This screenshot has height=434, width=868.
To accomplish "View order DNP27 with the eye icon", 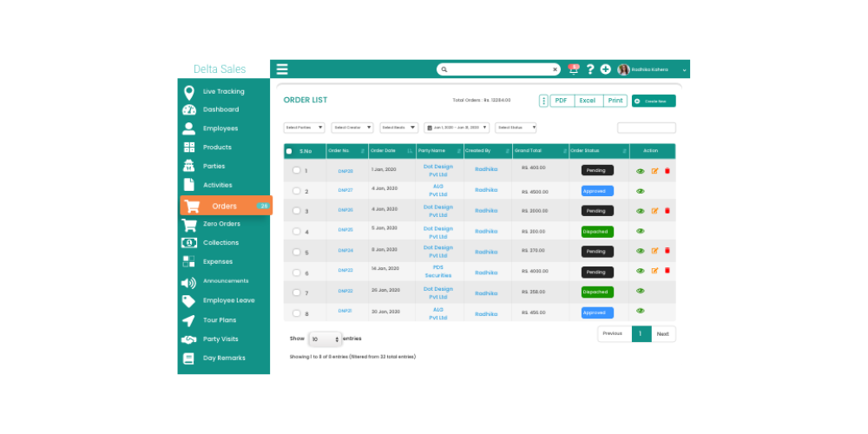I will click(641, 191).
